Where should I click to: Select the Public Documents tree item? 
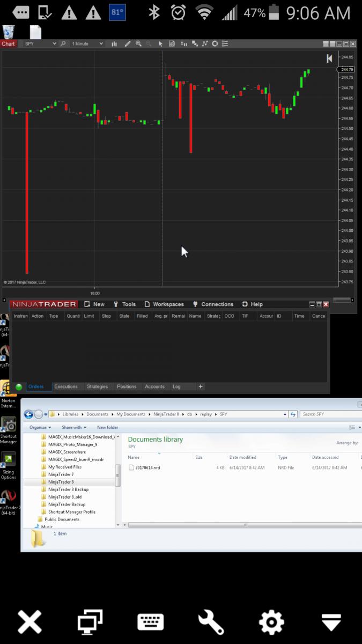62,519
